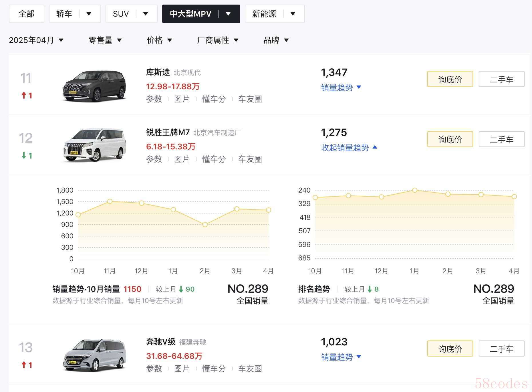532x392 pixels.
Task: Open the 零售量 filter dropdown
Action: [x=105, y=40]
